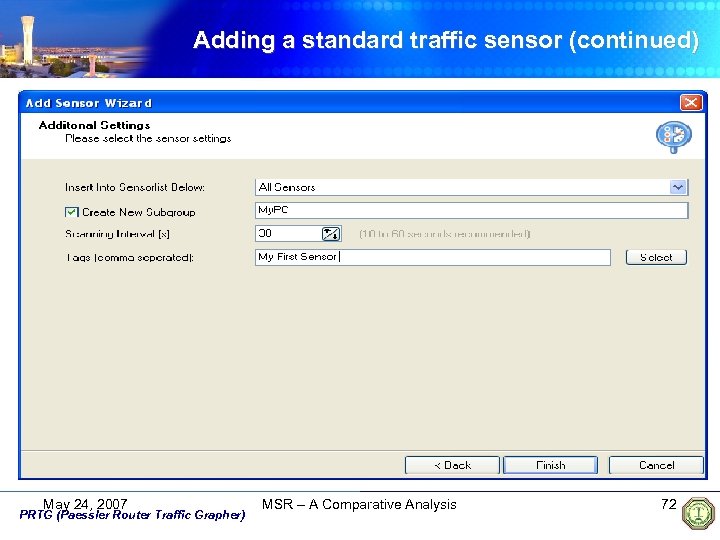Close the Add Sensor Wizard window

click(691, 102)
